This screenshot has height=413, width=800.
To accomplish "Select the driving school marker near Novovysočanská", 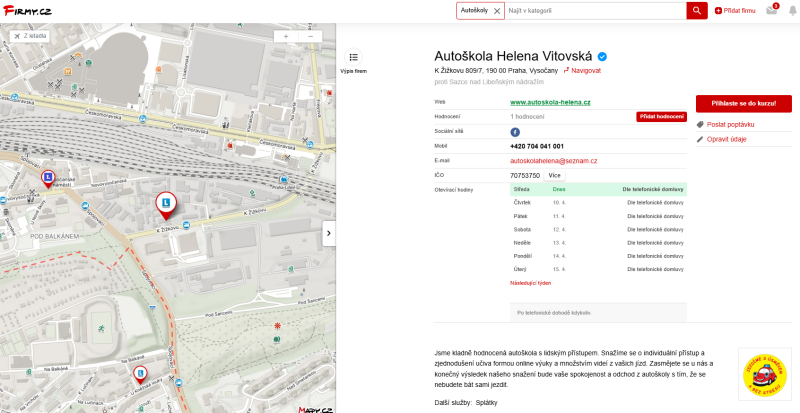I will point(48,179).
